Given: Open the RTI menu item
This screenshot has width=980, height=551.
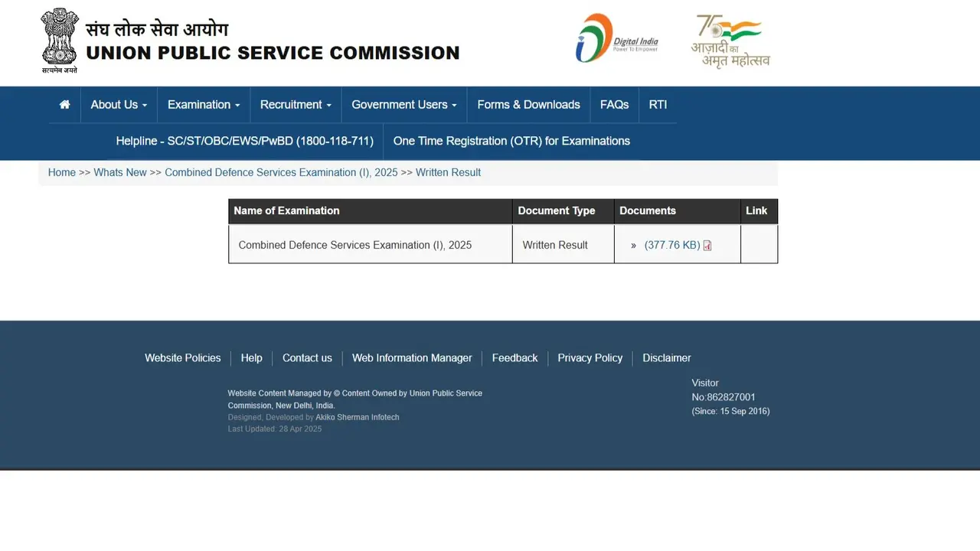Looking at the screenshot, I should click(657, 104).
